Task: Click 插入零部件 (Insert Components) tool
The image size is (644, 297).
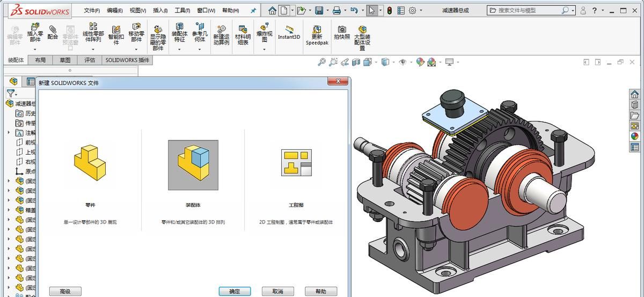Action: [35, 33]
